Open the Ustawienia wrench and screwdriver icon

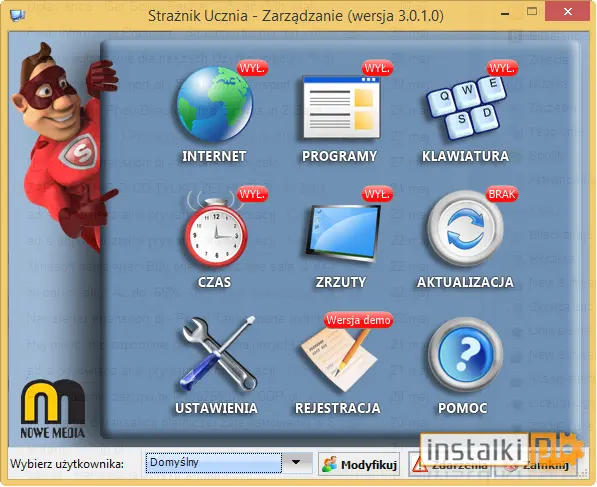point(219,354)
